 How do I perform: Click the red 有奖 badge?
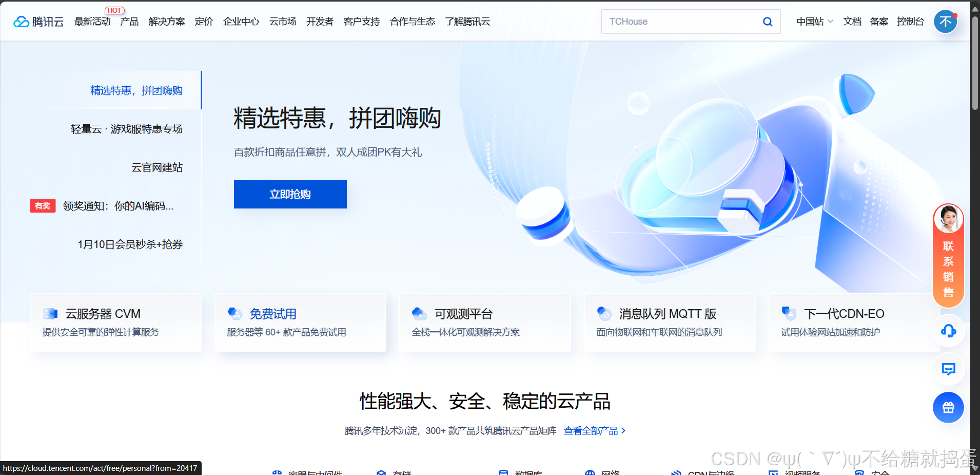click(x=43, y=206)
